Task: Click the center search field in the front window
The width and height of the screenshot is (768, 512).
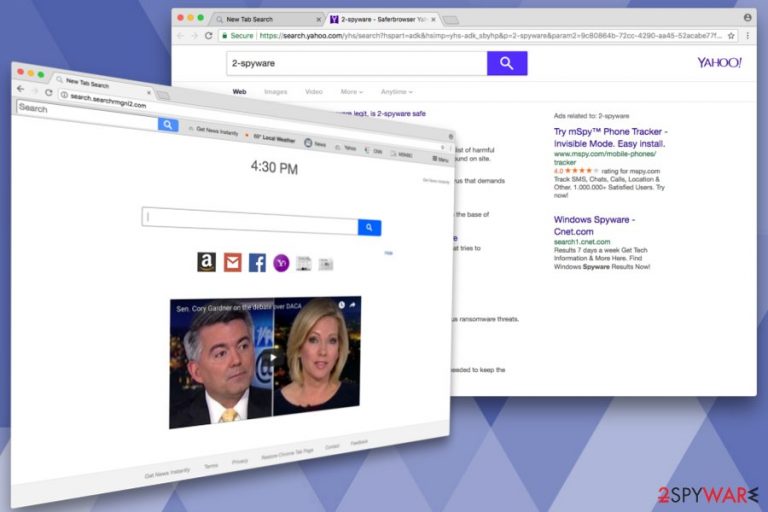Action: click(x=250, y=220)
